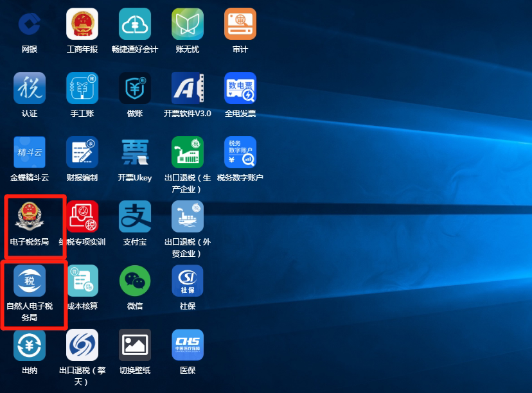Open 出口退税（外贸企业）ship icon
This screenshot has width=532, height=393.
point(187,216)
